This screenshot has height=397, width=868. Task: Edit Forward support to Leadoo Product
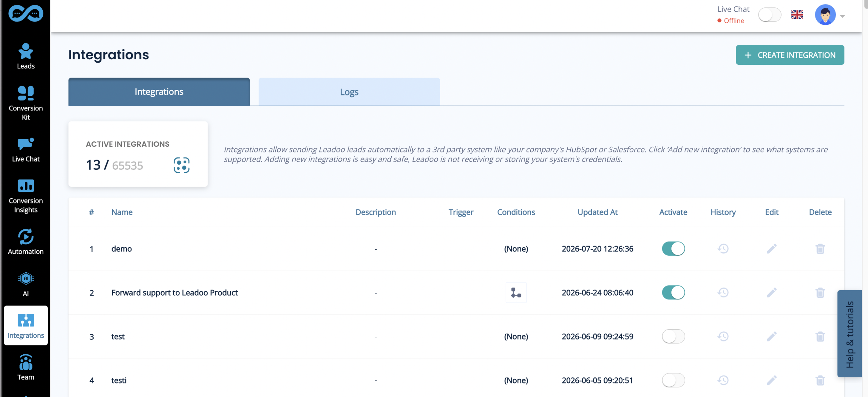(x=772, y=292)
